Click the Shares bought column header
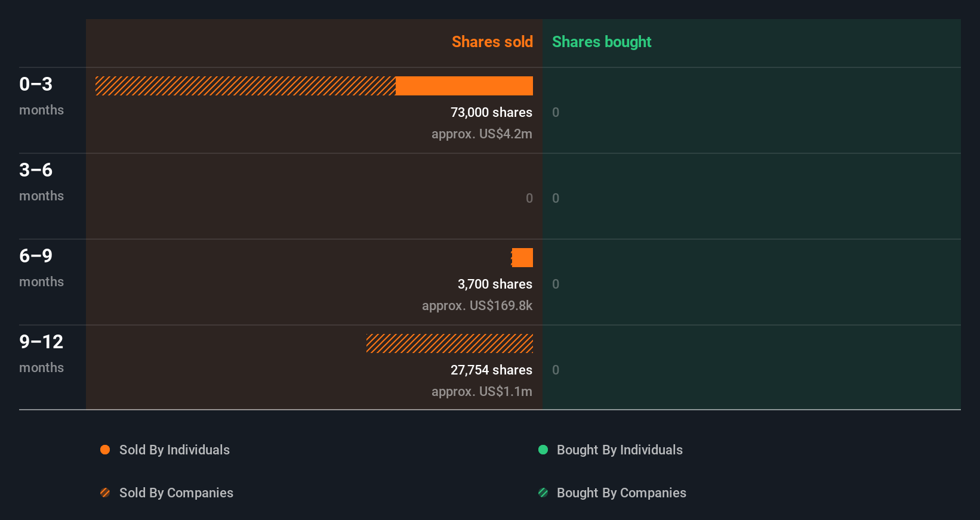The image size is (980, 520). [x=602, y=42]
